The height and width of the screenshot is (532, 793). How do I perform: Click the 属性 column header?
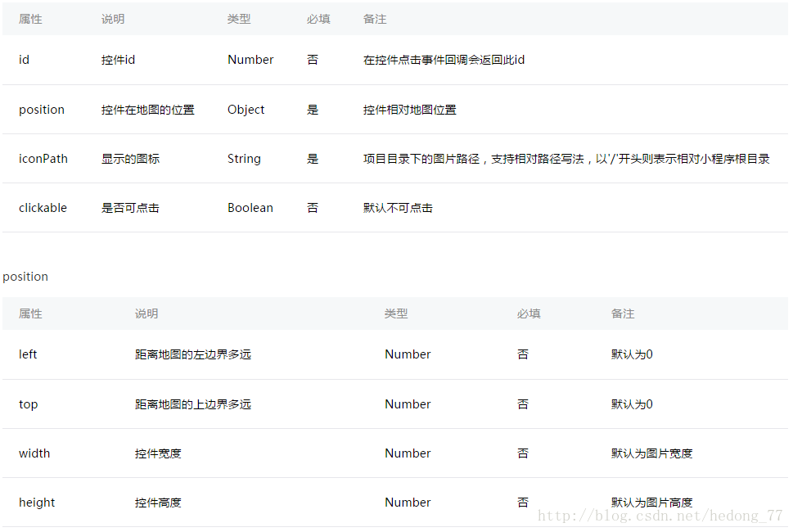(x=29, y=18)
